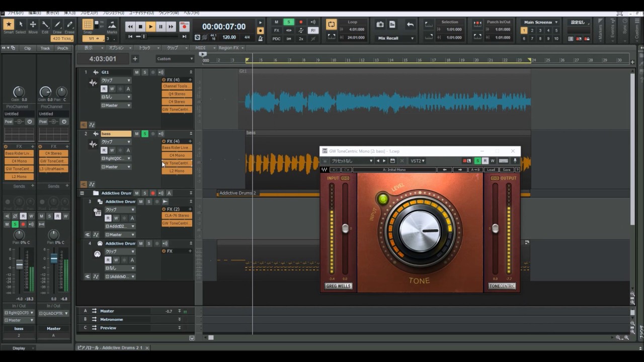
Task: Add FX to Gt1 track
Action: pos(190,79)
